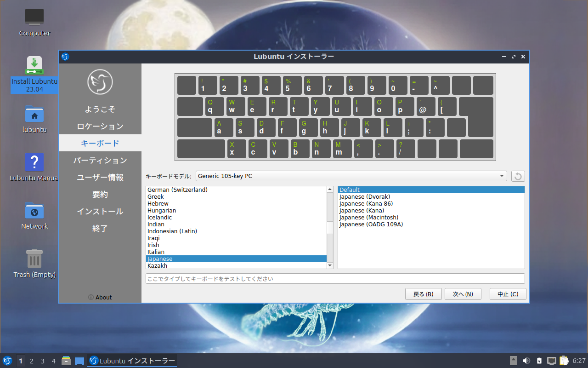Open the keyboard model dropdown
The height and width of the screenshot is (368, 588).
click(x=351, y=176)
